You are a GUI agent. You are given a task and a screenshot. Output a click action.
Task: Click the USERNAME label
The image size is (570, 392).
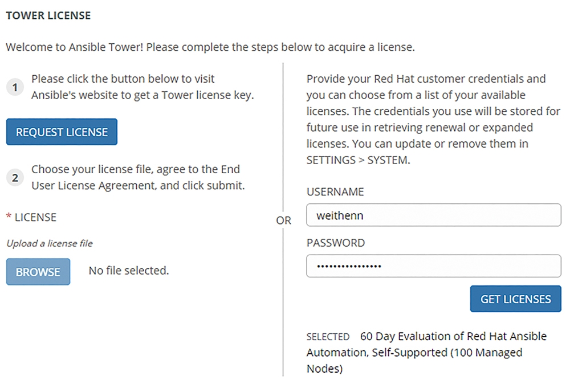point(335,192)
